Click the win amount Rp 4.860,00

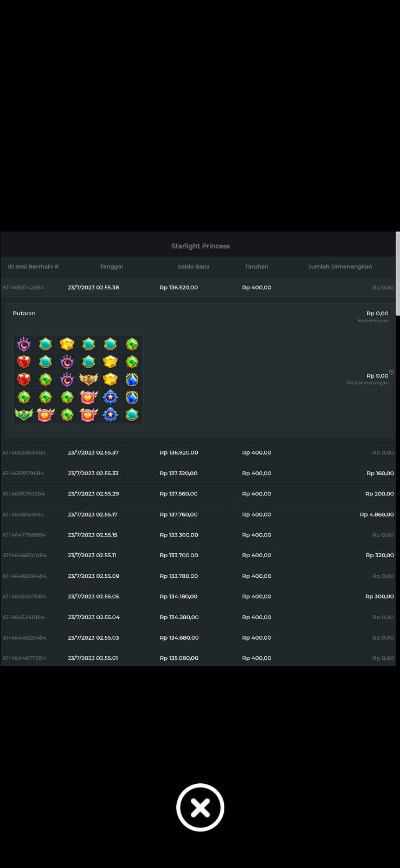377,514
